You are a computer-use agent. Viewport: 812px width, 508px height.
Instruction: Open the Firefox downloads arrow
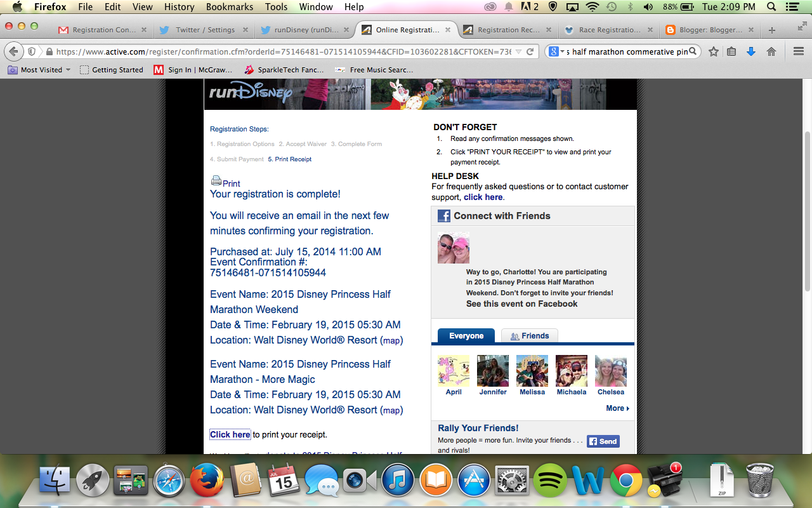coord(751,51)
